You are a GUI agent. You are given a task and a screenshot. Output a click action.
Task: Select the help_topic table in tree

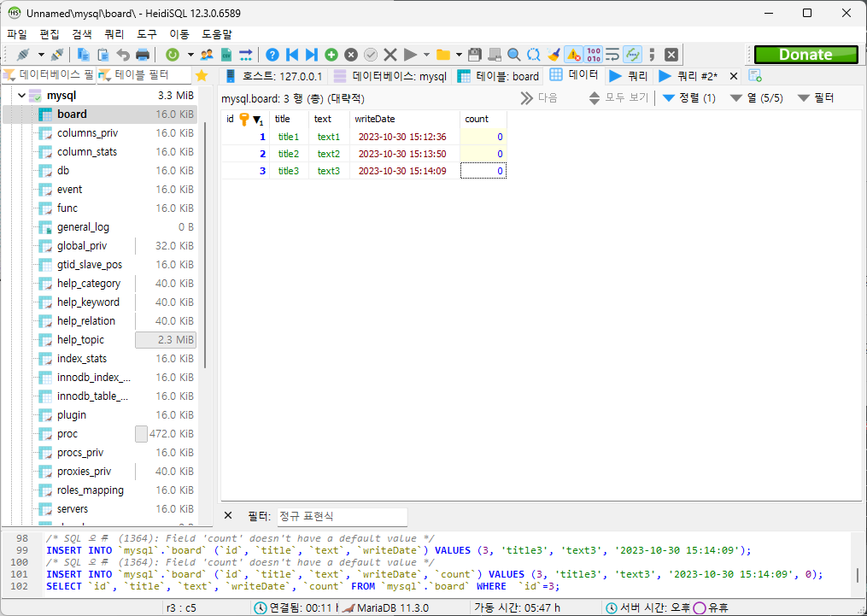(x=80, y=340)
